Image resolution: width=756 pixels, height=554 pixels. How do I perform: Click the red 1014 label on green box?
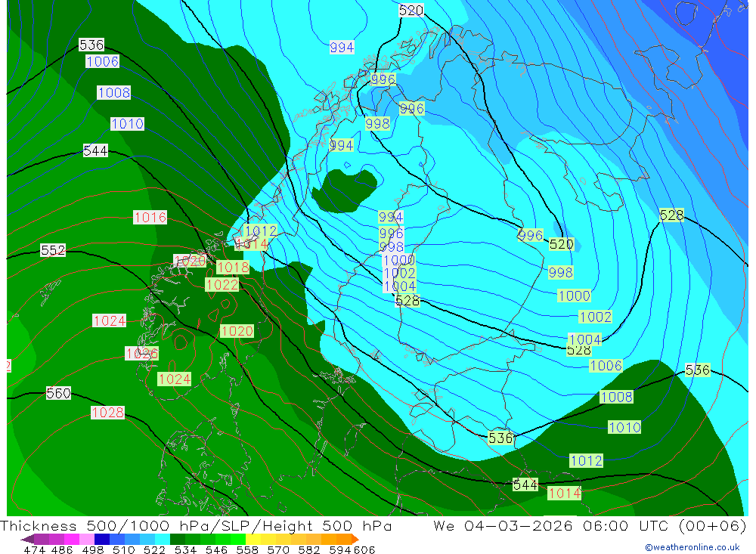point(565,493)
